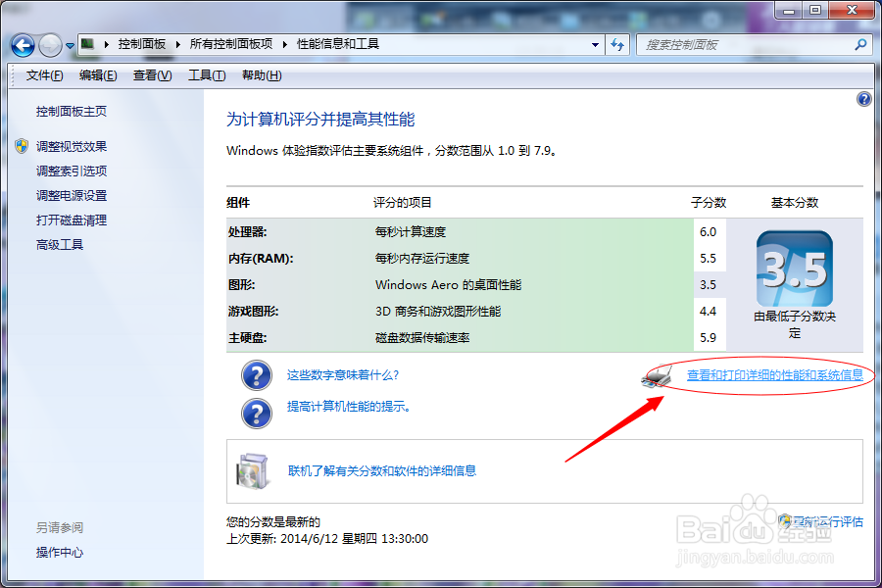Screen dimensions: 882x588
Task: Click the online info icon beside '联机了解有关分数和软件的详细信息'
Action: 253,470
